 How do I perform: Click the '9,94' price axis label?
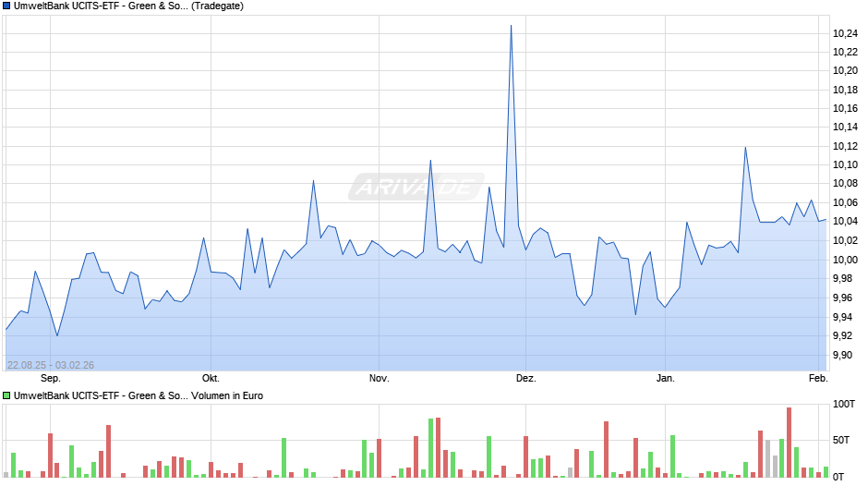[843, 318]
